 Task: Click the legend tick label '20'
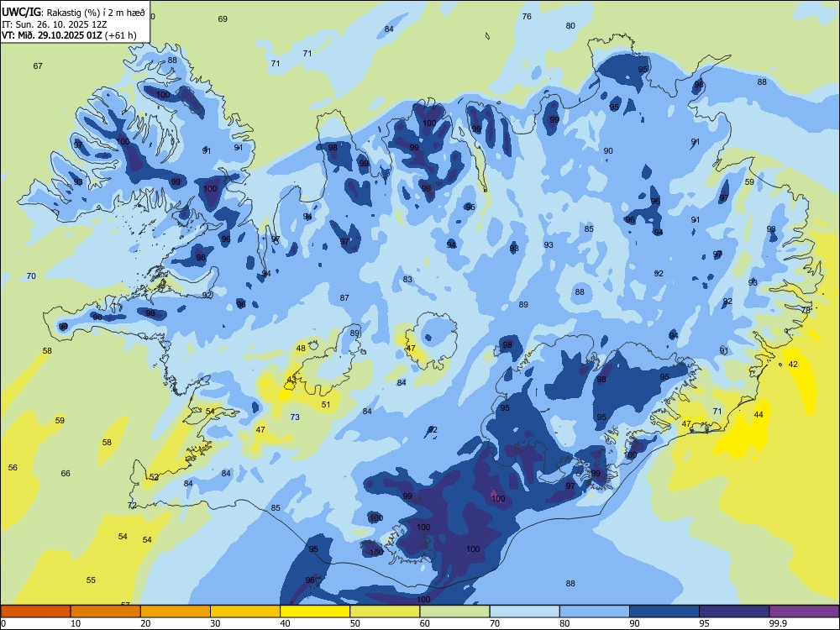pyautogui.click(x=145, y=623)
